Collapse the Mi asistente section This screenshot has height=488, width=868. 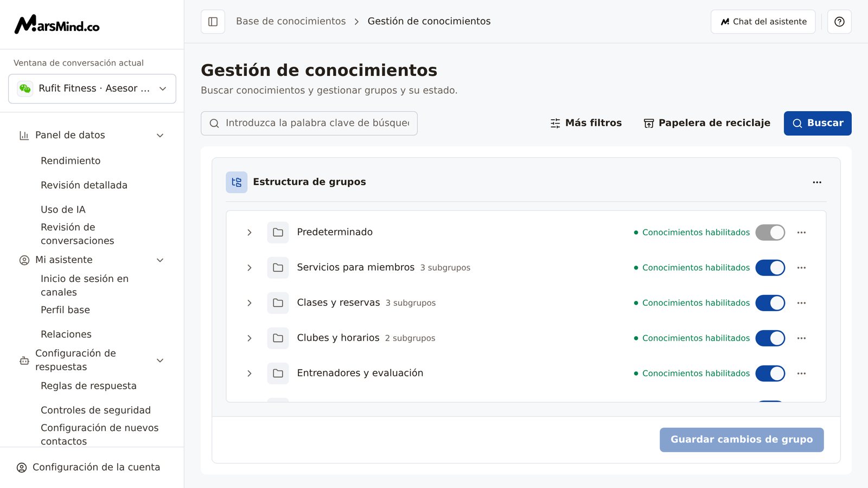tap(160, 260)
